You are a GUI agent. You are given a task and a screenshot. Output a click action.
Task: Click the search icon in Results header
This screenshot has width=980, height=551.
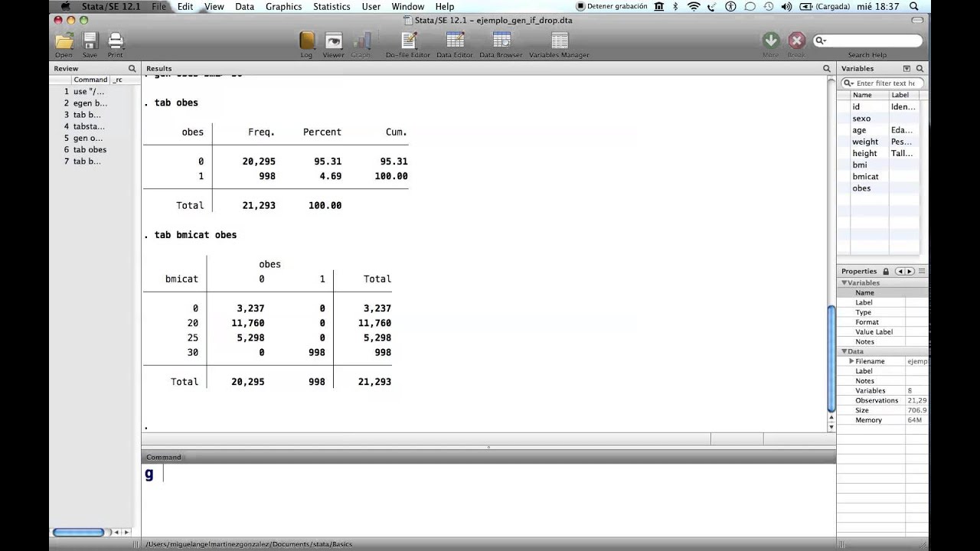(826, 69)
